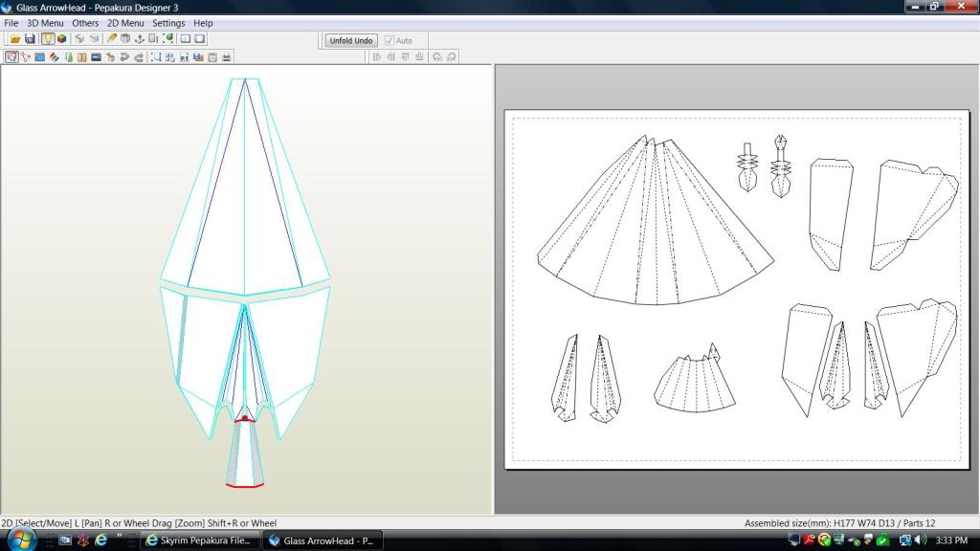Click the align left icon
Screen dimensions: 980x551
pos(377,56)
